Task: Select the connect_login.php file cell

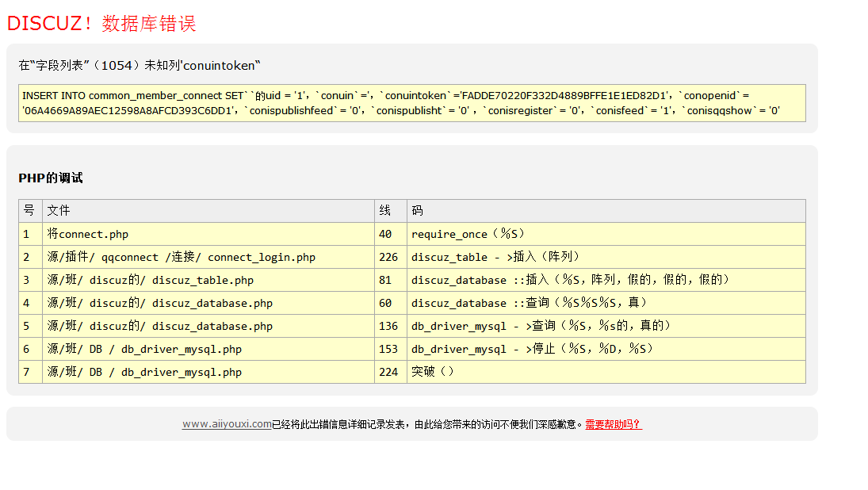Action: pyautogui.click(x=181, y=257)
